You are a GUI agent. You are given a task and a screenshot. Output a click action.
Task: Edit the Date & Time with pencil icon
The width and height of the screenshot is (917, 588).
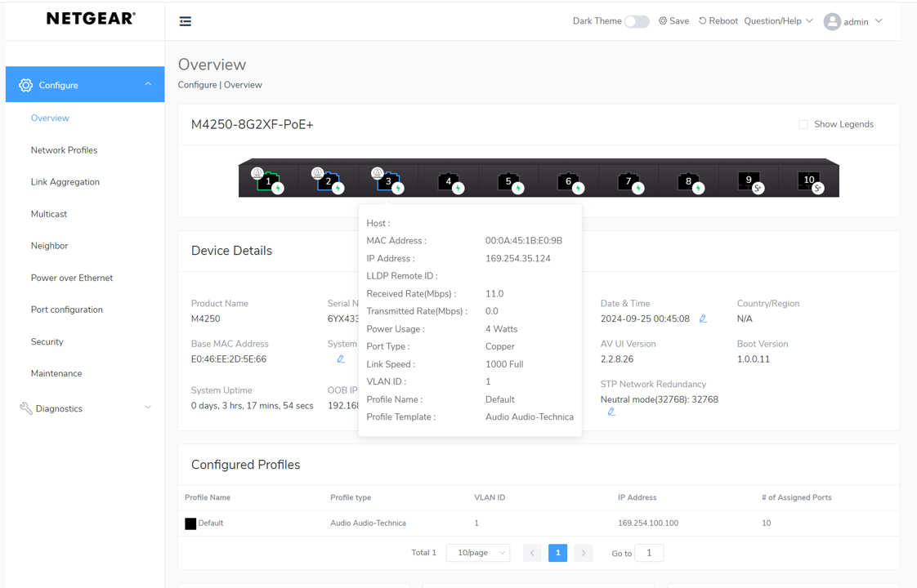pos(703,318)
